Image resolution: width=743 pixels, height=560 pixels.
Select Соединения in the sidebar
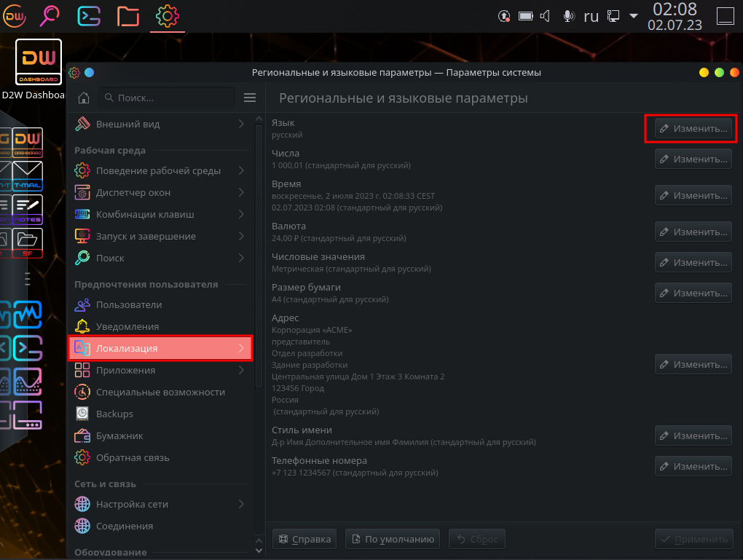click(x=125, y=526)
